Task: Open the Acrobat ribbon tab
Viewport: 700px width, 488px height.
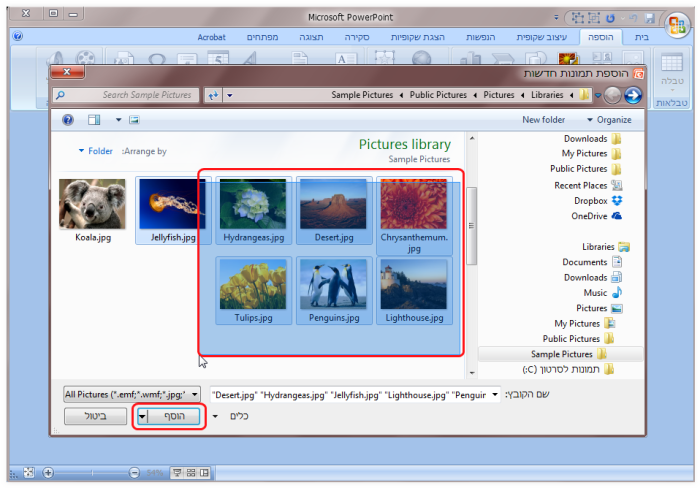Action: point(211,37)
